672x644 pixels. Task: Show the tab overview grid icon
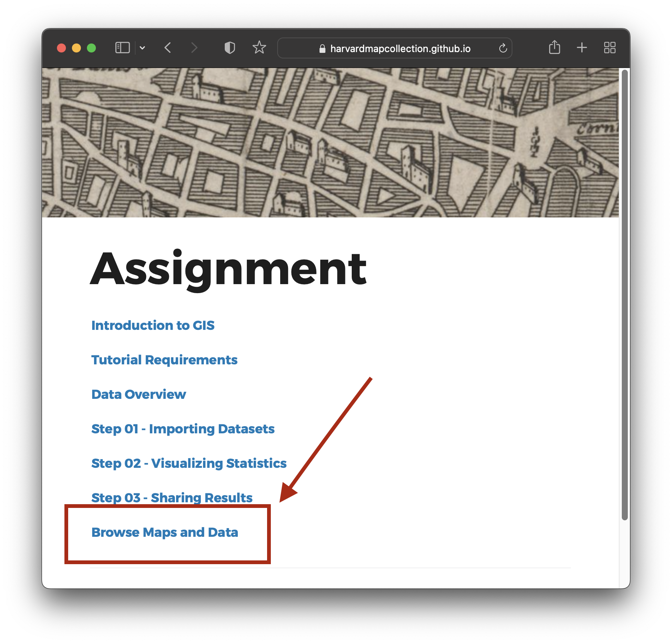(x=609, y=48)
